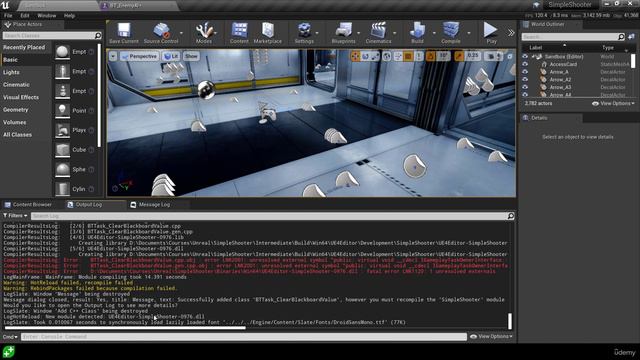
Task: Click the Compile toolbar icon
Action: point(451,30)
